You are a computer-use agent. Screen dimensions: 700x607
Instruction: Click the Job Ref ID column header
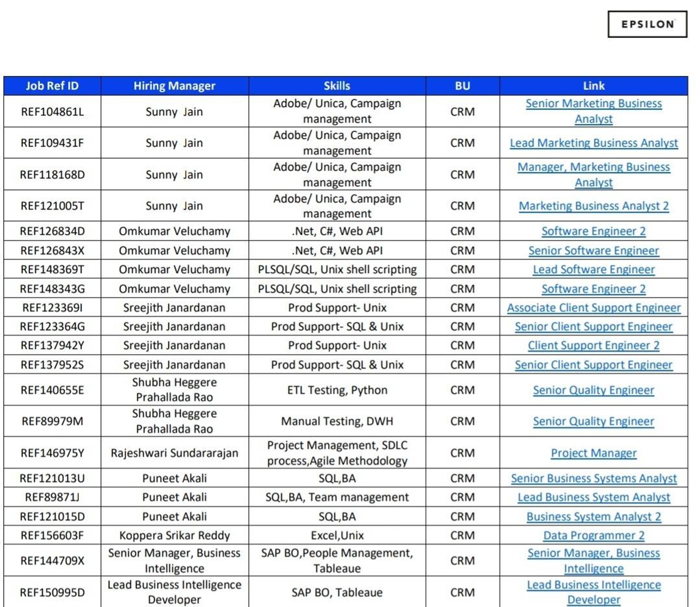(52, 86)
